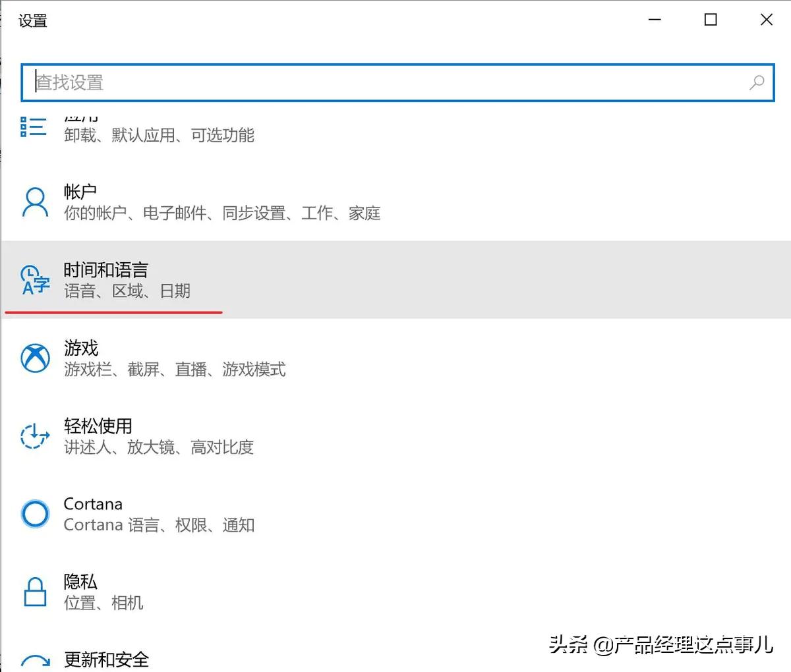Open 隐私 settings via the lock icon
The height and width of the screenshot is (672, 791).
34,591
